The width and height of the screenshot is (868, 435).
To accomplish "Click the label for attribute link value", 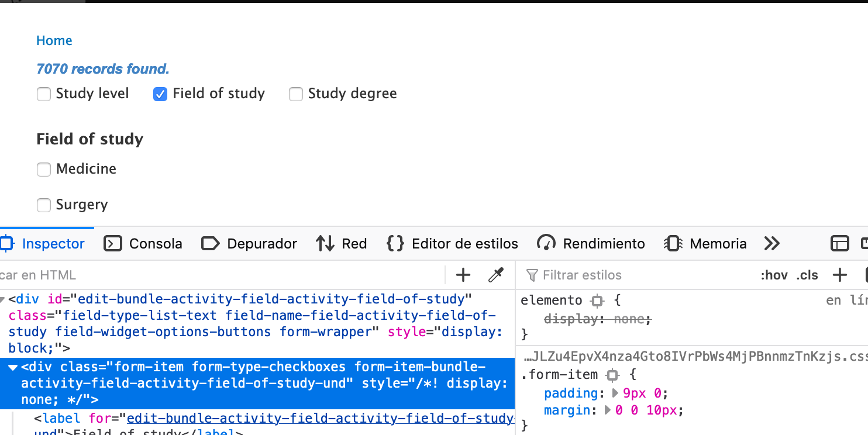I will click(320, 418).
